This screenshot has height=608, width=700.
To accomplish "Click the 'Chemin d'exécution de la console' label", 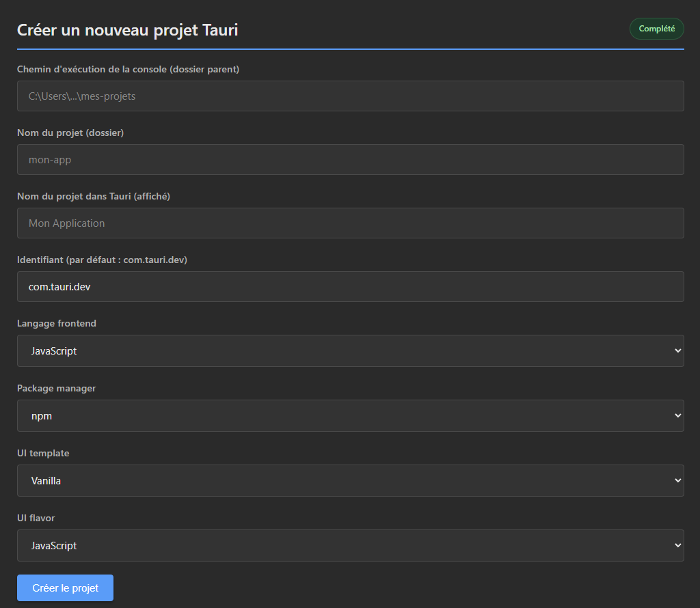I will pyautogui.click(x=128, y=69).
